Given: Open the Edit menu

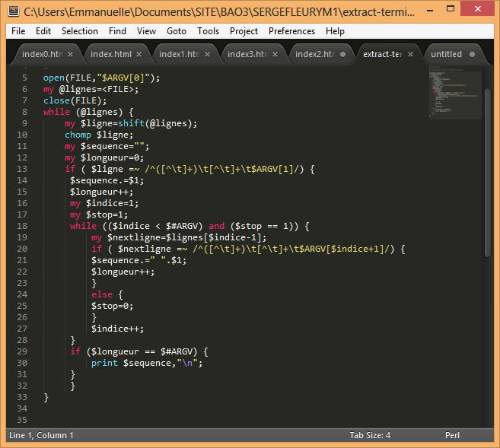Looking at the screenshot, I should (x=43, y=31).
